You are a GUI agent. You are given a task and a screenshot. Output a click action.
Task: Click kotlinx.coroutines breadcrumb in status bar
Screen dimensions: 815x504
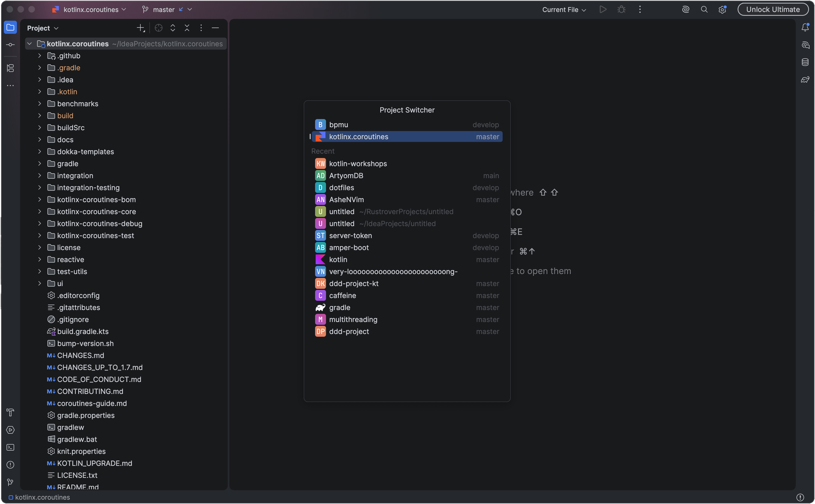coord(39,497)
